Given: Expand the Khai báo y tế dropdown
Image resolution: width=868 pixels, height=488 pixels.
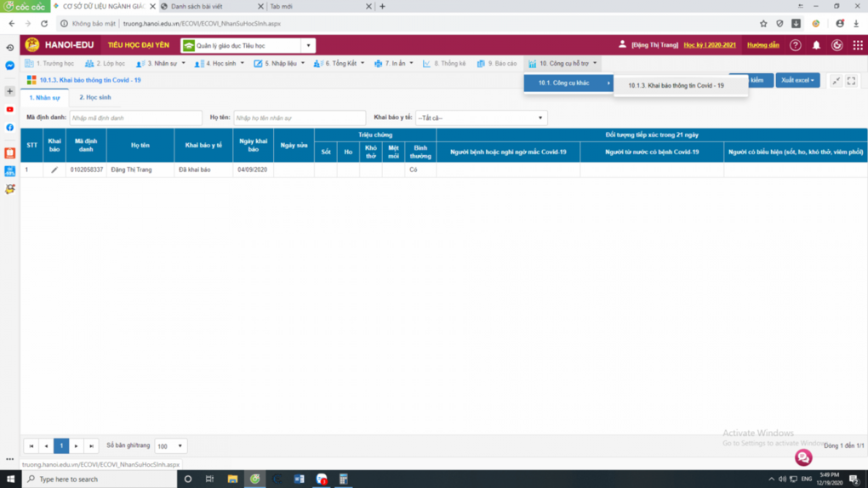Looking at the screenshot, I should 481,118.
